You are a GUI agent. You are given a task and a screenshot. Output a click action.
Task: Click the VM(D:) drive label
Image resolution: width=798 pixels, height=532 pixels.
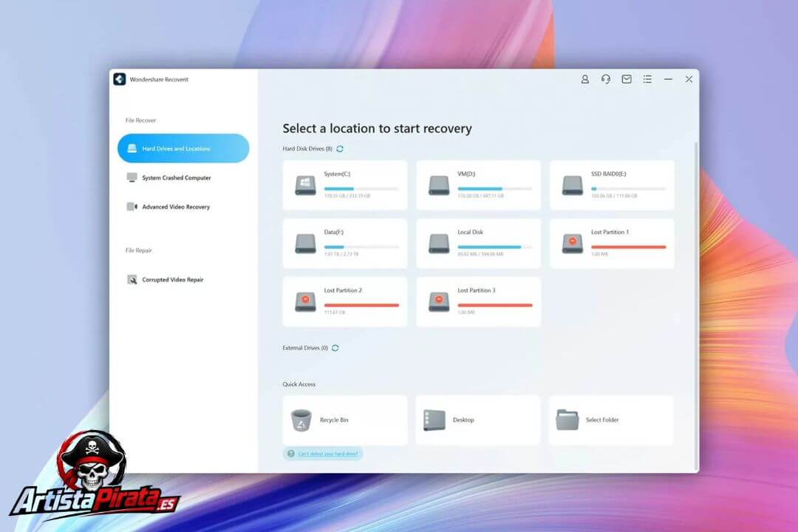(466, 174)
